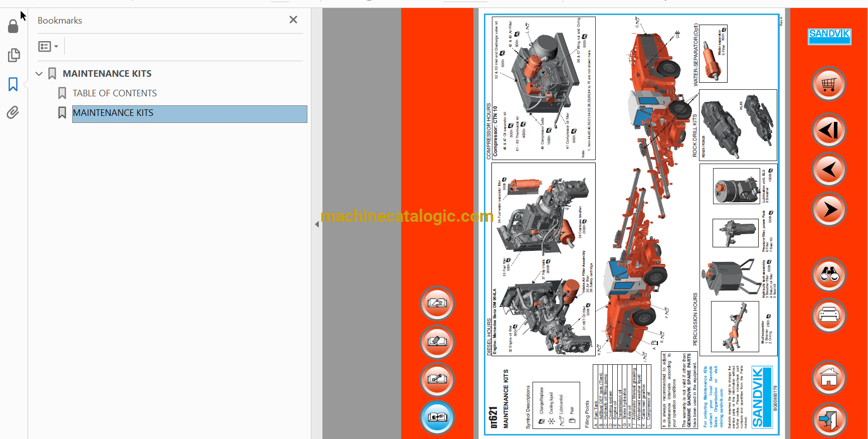Go to the next page arrow button

click(829, 209)
